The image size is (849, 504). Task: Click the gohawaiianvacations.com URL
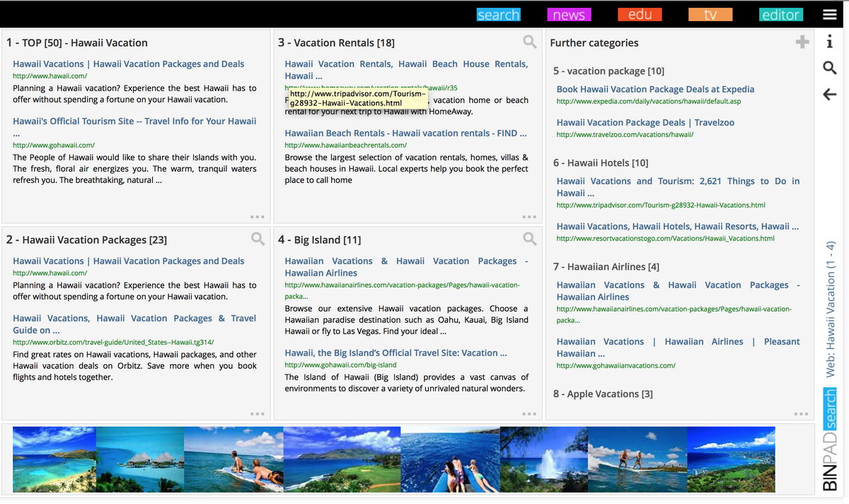click(x=616, y=365)
